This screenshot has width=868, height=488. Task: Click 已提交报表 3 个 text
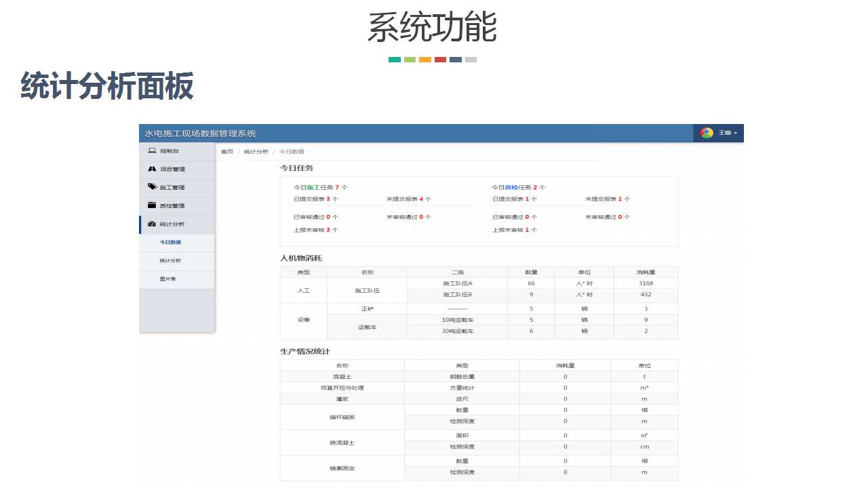[316, 199]
